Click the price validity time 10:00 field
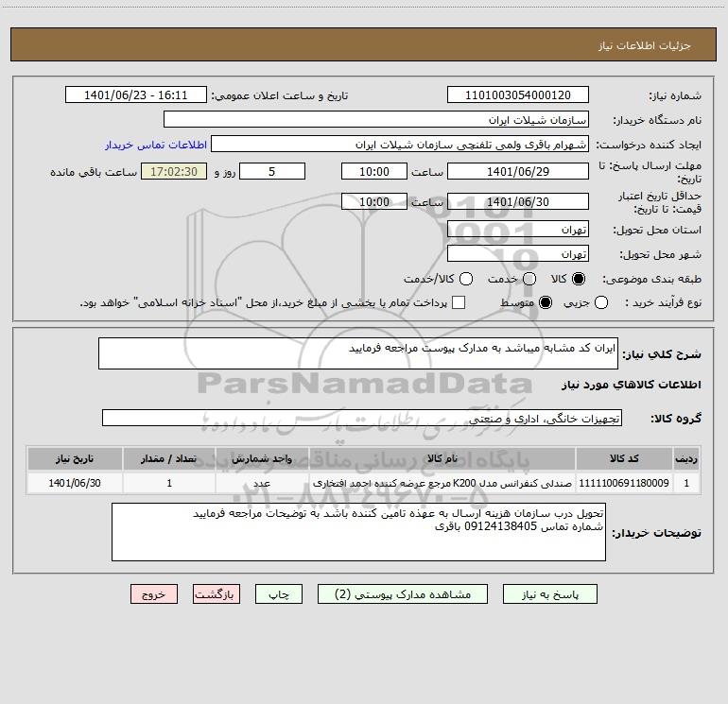The height and width of the screenshot is (704, 728). coord(374,201)
